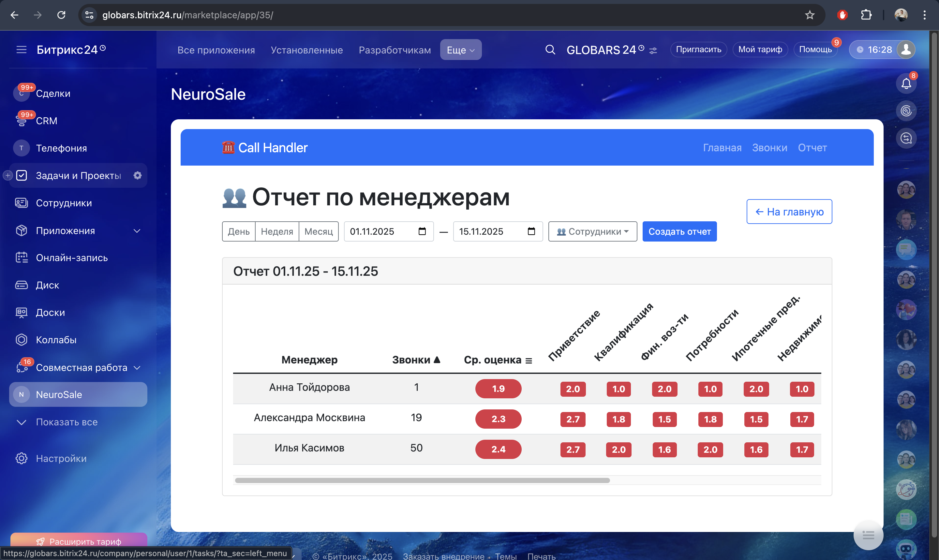Click the settings gear next to Задачи и Проекты
939x560 pixels.
click(x=137, y=175)
